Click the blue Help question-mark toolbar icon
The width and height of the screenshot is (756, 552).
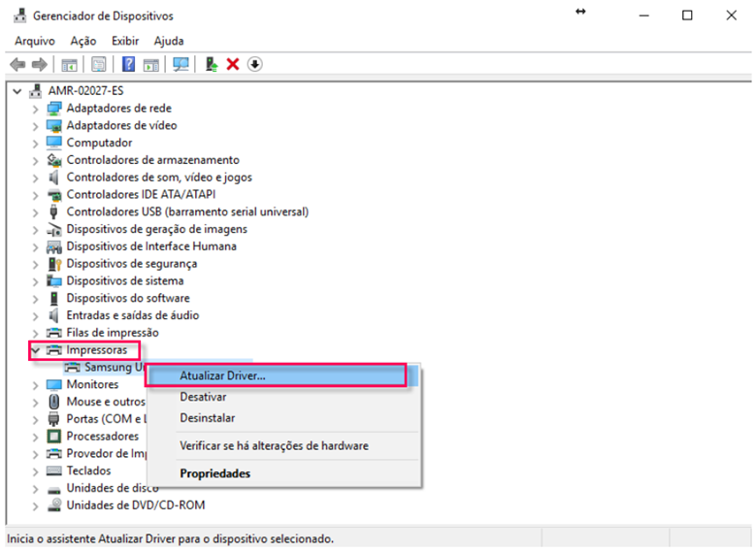click(x=128, y=65)
